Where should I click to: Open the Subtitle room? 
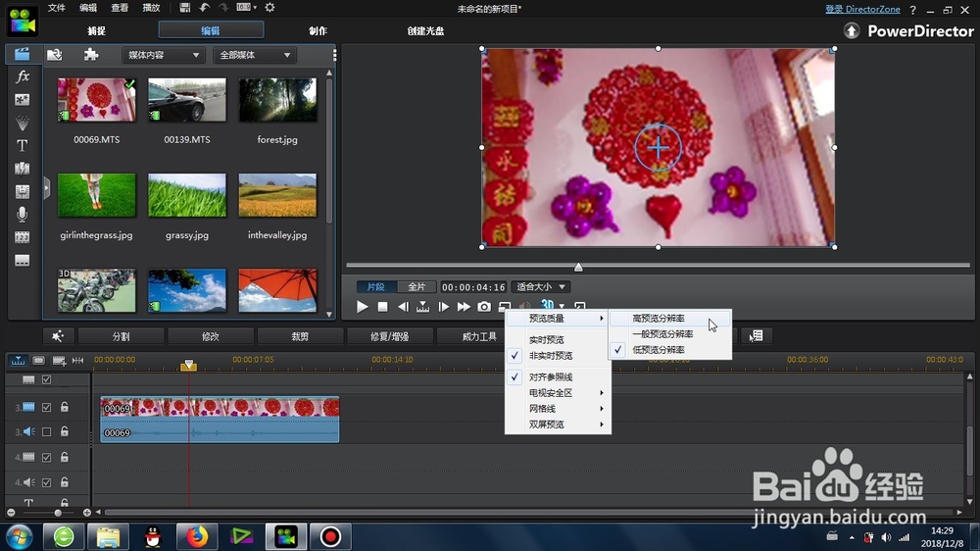click(x=22, y=260)
